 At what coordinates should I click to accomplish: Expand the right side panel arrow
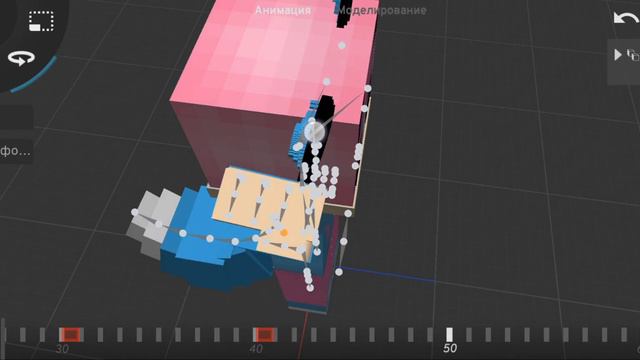pos(618,55)
